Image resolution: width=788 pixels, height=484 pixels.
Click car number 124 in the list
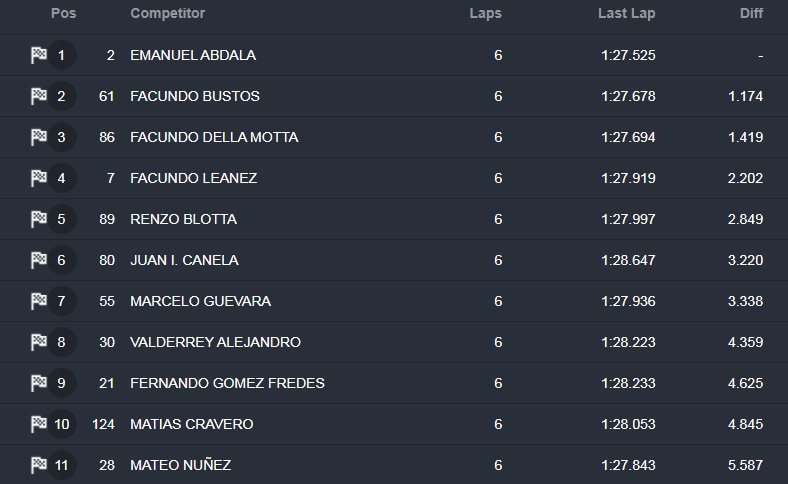(x=104, y=424)
